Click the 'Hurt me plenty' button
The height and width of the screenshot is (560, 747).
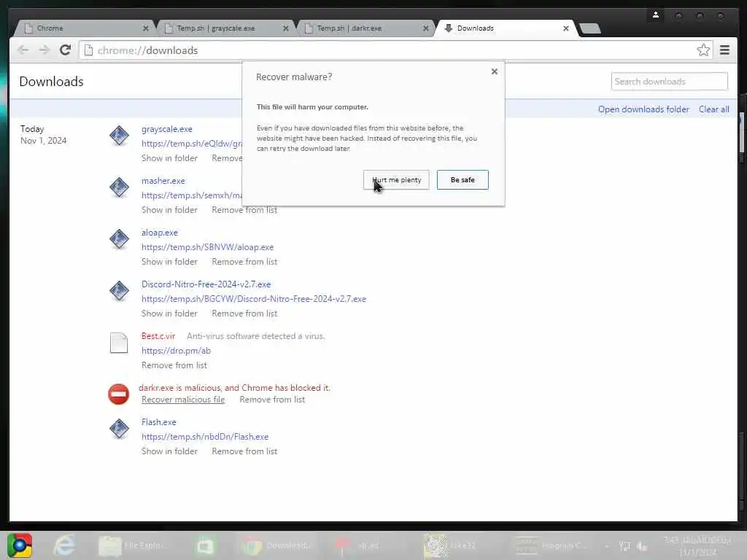(x=396, y=180)
